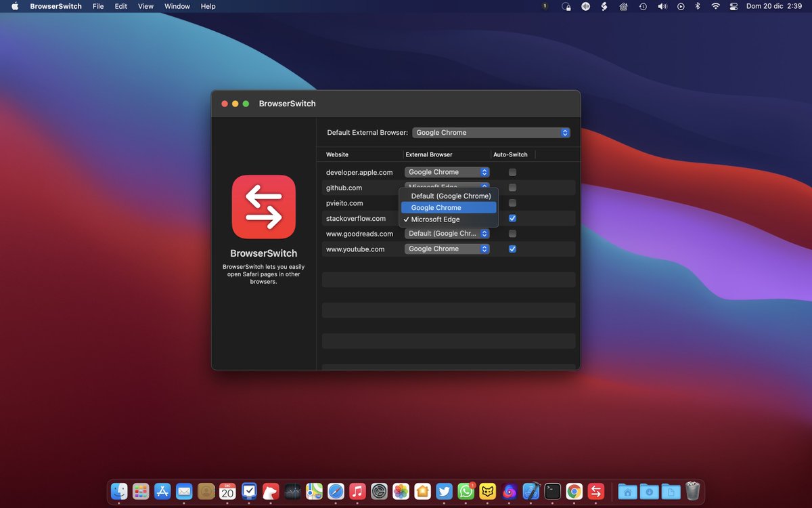Screen dimensions: 812x508
Task: Open Twitter from the dock
Action: (x=444, y=491)
